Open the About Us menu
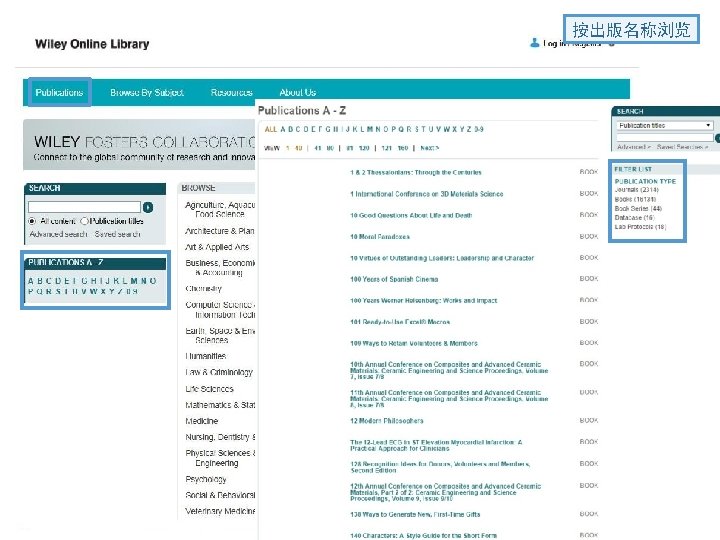The height and width of the screenshot is (540, 720). pyautogui.click(x=298, y=92)
